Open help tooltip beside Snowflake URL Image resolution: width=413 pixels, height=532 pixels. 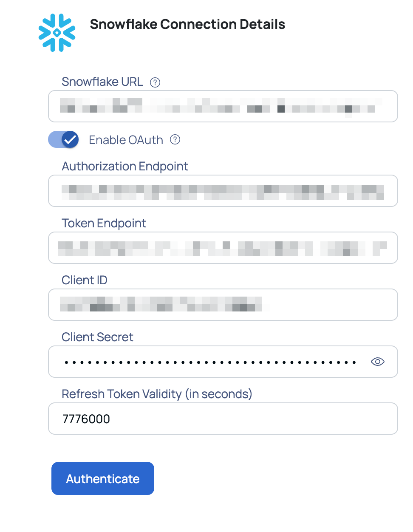155,82
